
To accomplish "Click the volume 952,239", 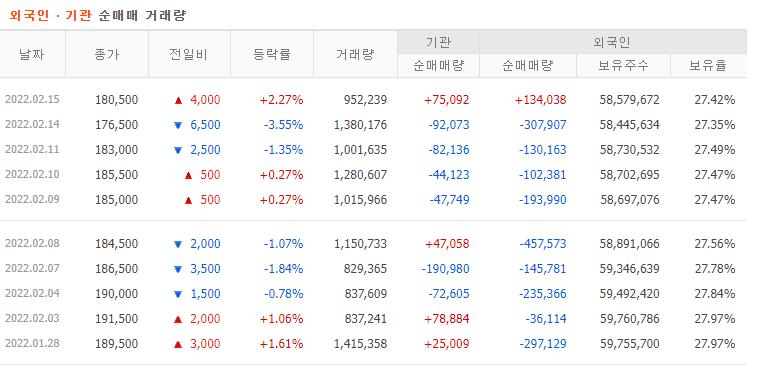I will click(365, 100).
